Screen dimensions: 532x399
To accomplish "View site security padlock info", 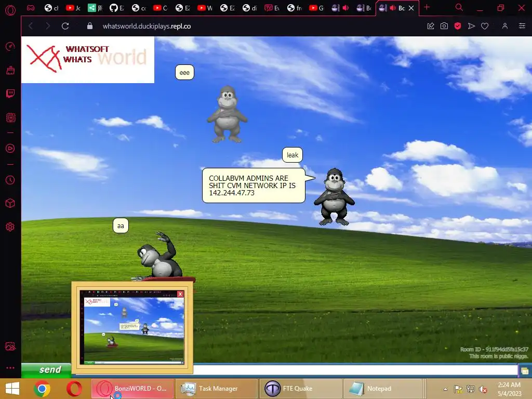I will [89, 26].
